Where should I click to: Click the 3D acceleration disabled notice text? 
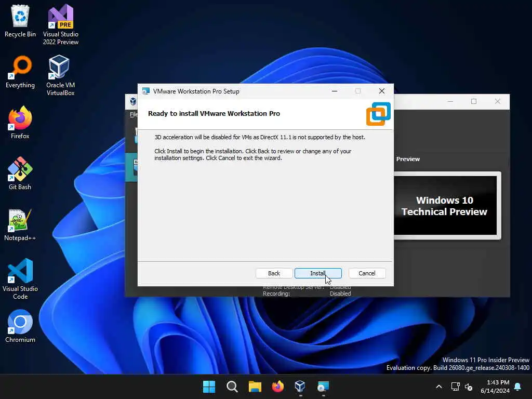tap(260, 137)
